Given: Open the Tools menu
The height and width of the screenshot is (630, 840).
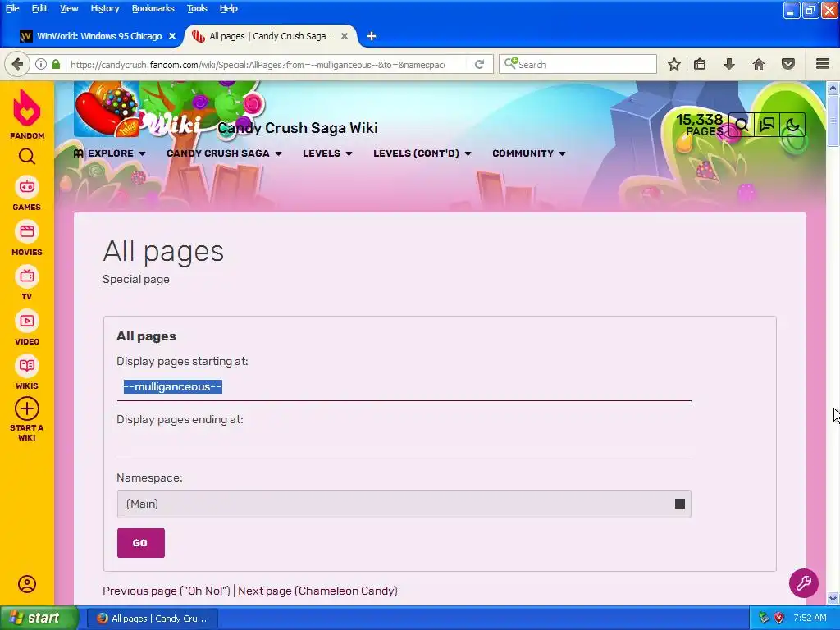Looking at the screenshot, I should coord(197,8).
